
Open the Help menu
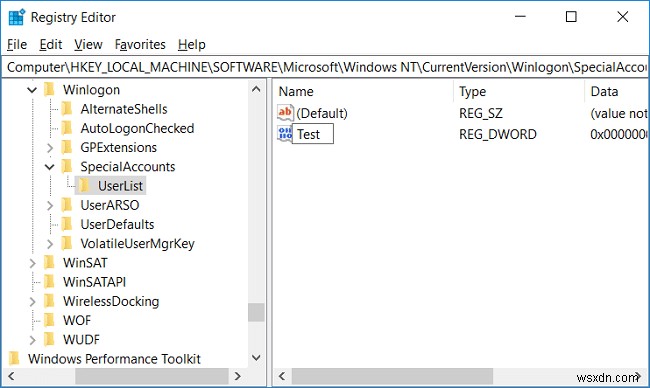pos(192,44)
